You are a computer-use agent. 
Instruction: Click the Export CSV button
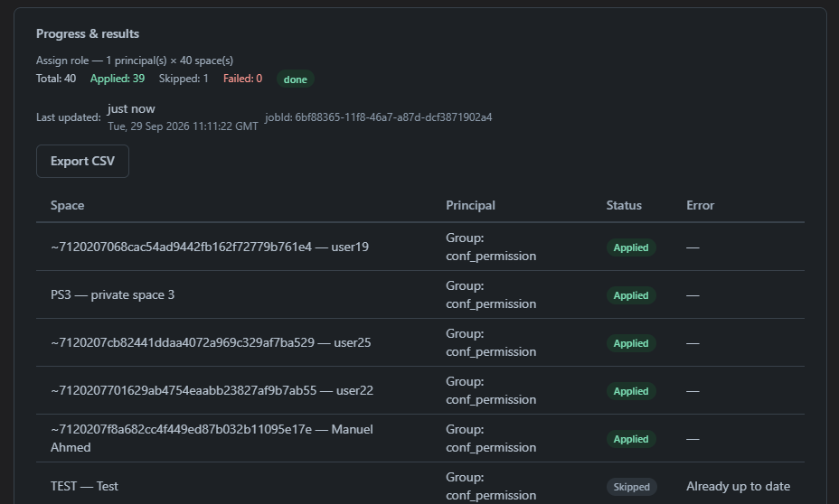pos(82,161)
